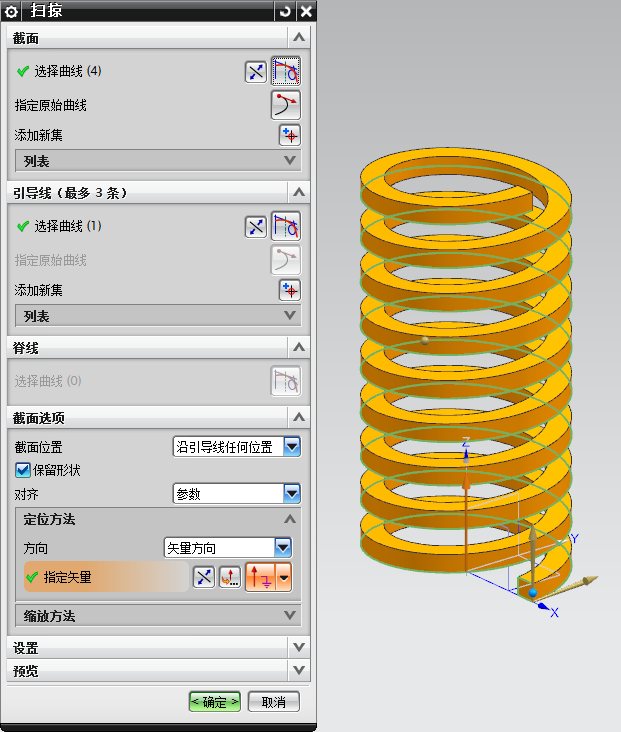The width and height of the screenshot is (621, 732).
Task: Click the Y axis label in the viewport
Action: (574, 539)
